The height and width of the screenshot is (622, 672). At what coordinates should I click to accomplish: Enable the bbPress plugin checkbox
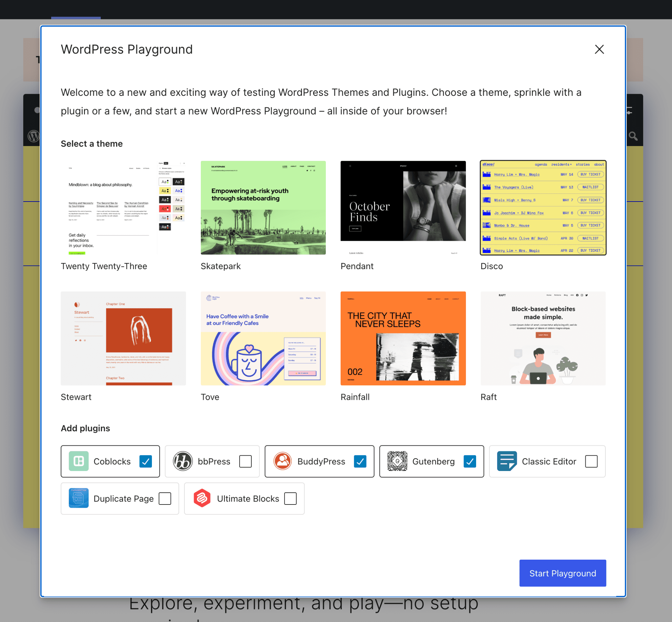pos(246,461)
